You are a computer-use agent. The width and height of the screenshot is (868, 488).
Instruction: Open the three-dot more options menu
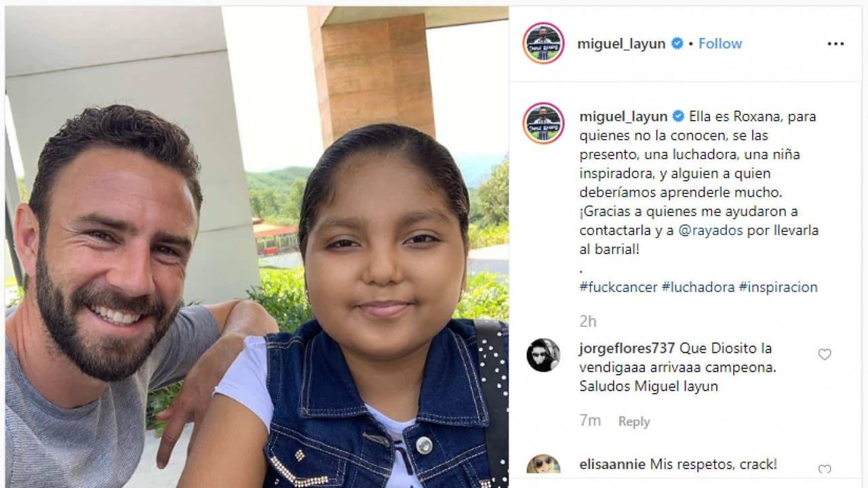(835, 43)
